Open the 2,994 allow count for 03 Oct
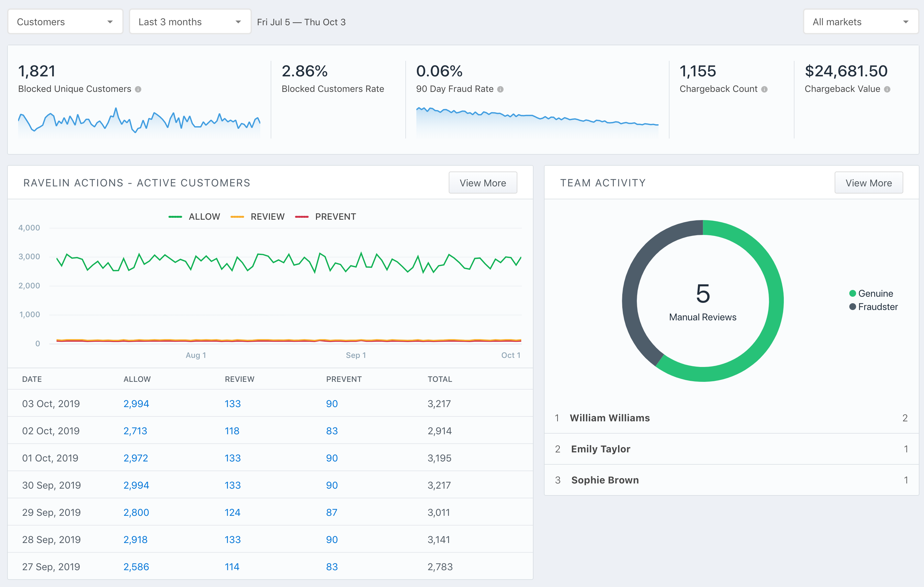 [136, 403]
